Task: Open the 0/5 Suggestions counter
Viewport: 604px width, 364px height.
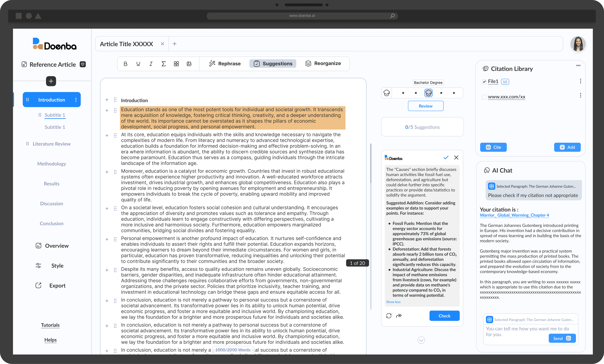Action: (422, 127)
